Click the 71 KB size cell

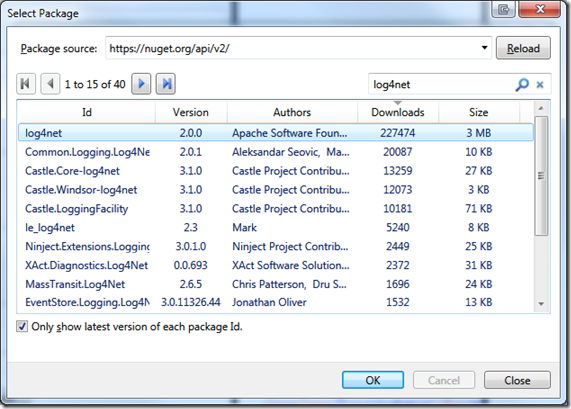click(479, 209)
